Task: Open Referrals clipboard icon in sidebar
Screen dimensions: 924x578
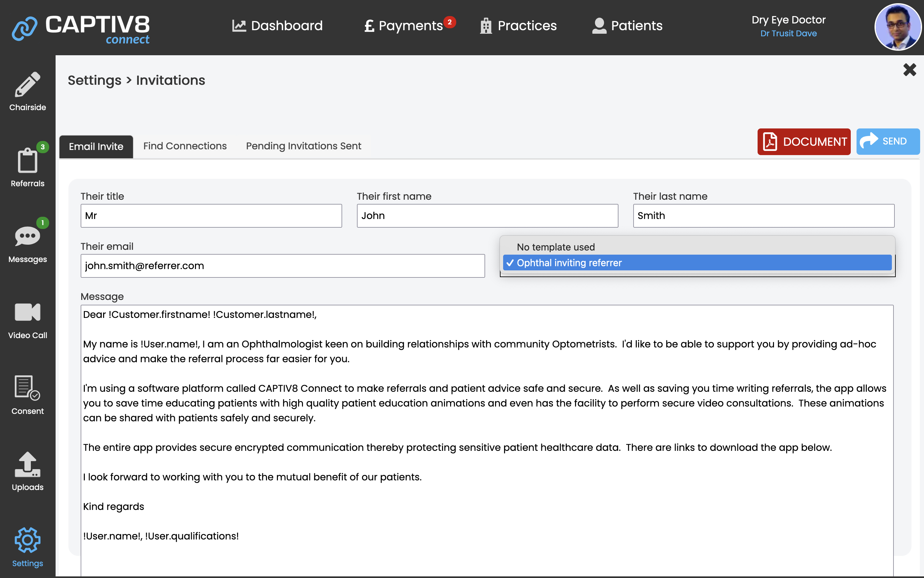Action: [28, 161]
